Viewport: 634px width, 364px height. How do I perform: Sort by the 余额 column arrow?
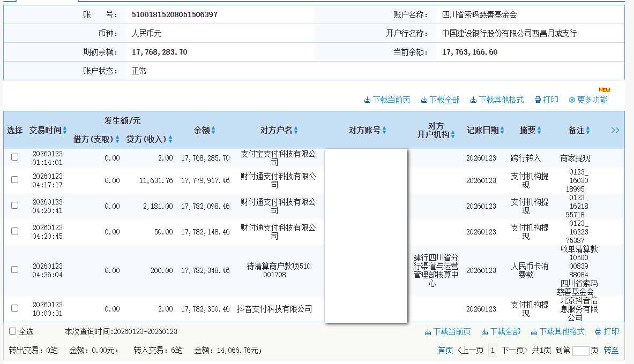[214, 130]
